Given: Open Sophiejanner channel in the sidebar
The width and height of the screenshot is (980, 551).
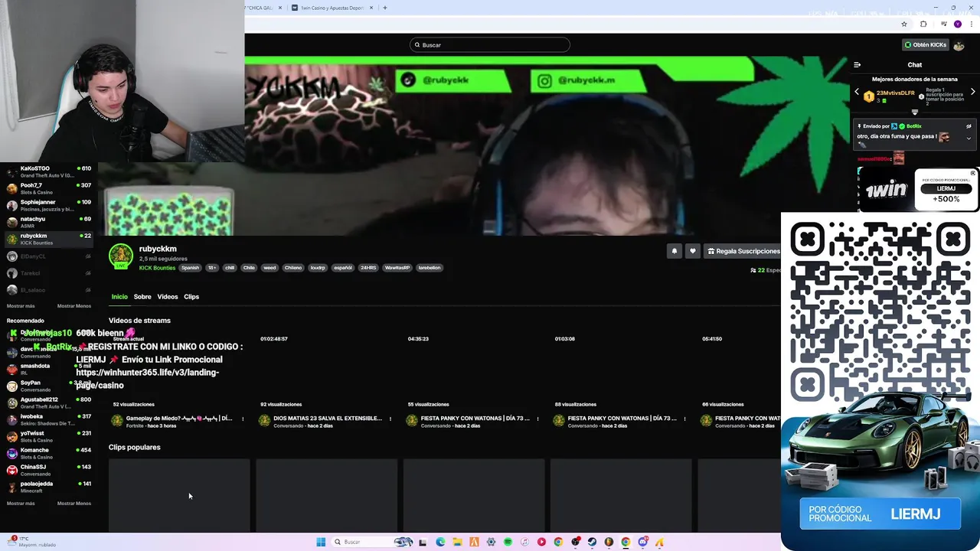Looking at the screenshot, I should (x=49, y=205).
